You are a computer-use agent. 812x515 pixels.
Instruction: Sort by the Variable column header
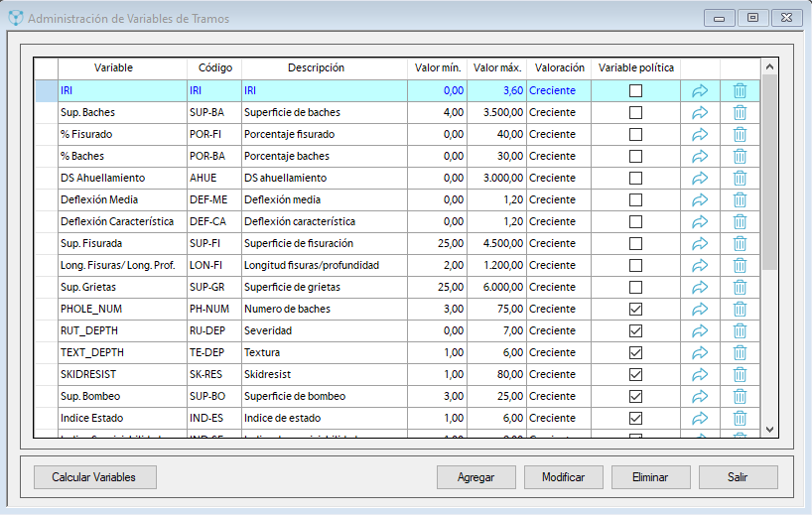(114, 67)
